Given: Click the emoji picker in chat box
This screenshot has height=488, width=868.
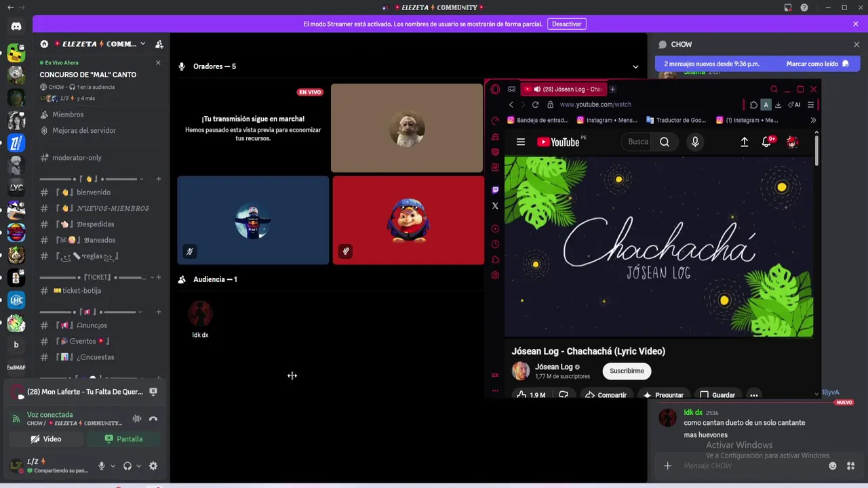Looking at the screenshot, I should [x=833, y=466].
